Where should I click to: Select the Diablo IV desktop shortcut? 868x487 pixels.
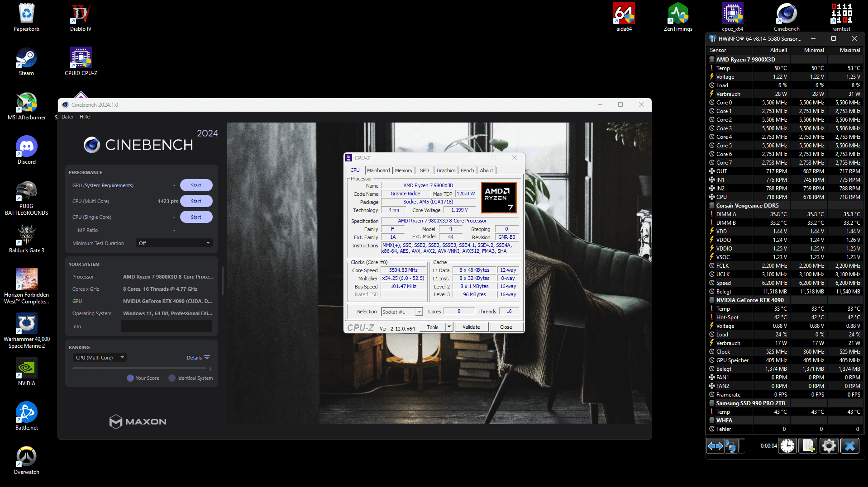pos(81,18)
